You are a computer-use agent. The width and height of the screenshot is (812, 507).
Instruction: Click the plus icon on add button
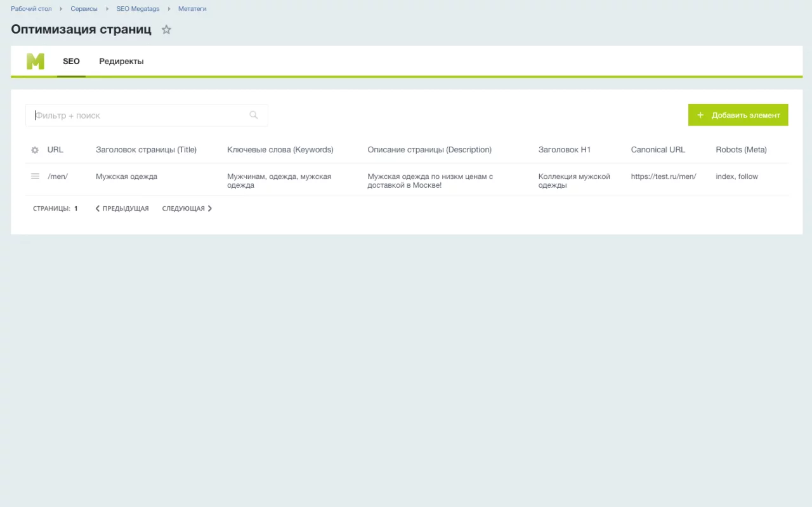coord(700,115)
